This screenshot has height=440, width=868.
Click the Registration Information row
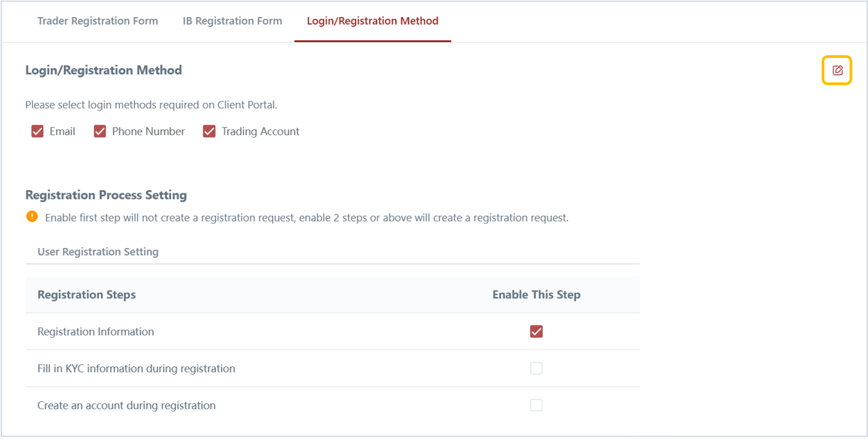pos(332,332)
